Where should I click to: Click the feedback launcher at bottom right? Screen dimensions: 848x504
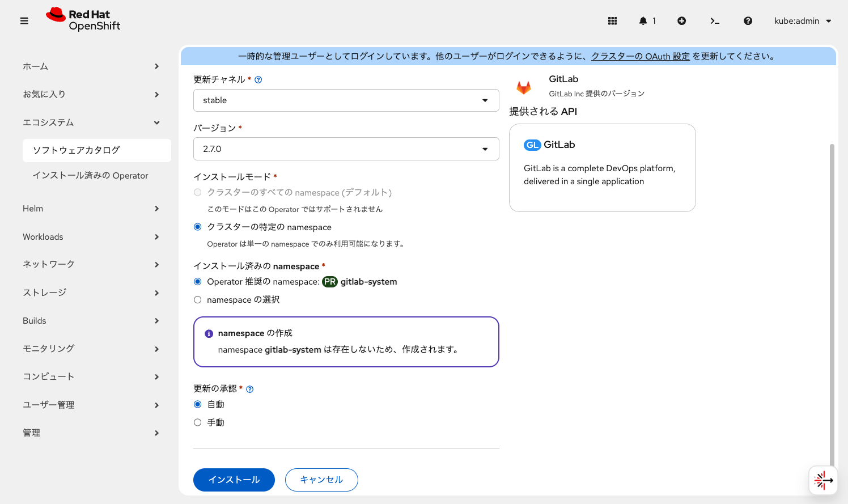823,480
